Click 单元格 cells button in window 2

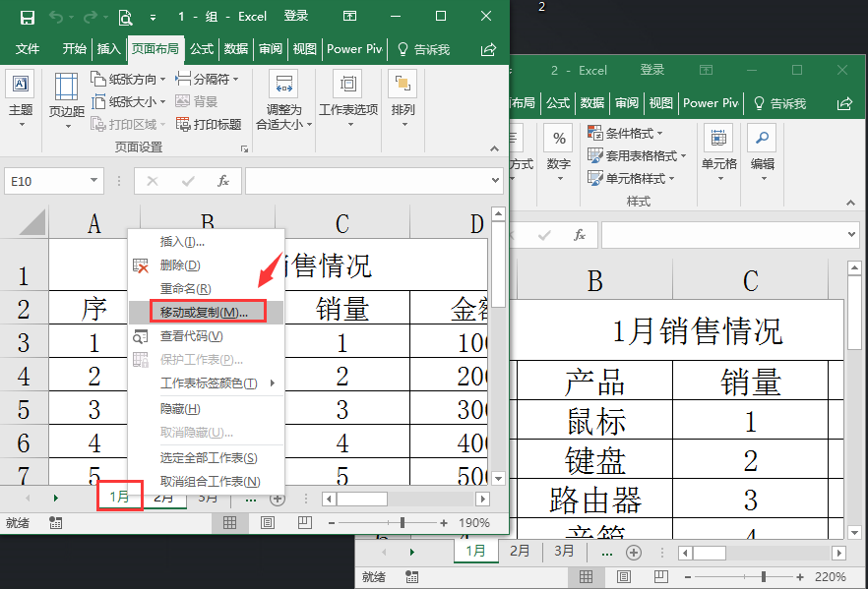tap(719, 153)
